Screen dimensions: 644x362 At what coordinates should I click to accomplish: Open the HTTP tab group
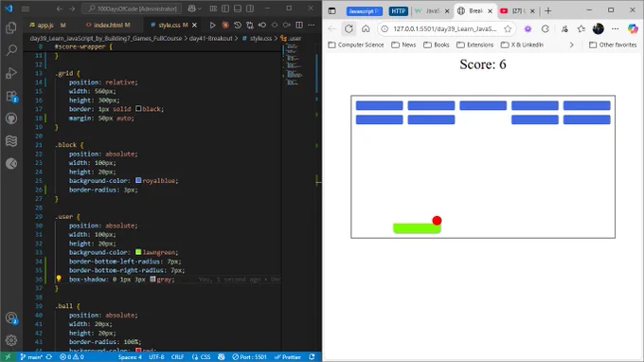coord(398,11)
